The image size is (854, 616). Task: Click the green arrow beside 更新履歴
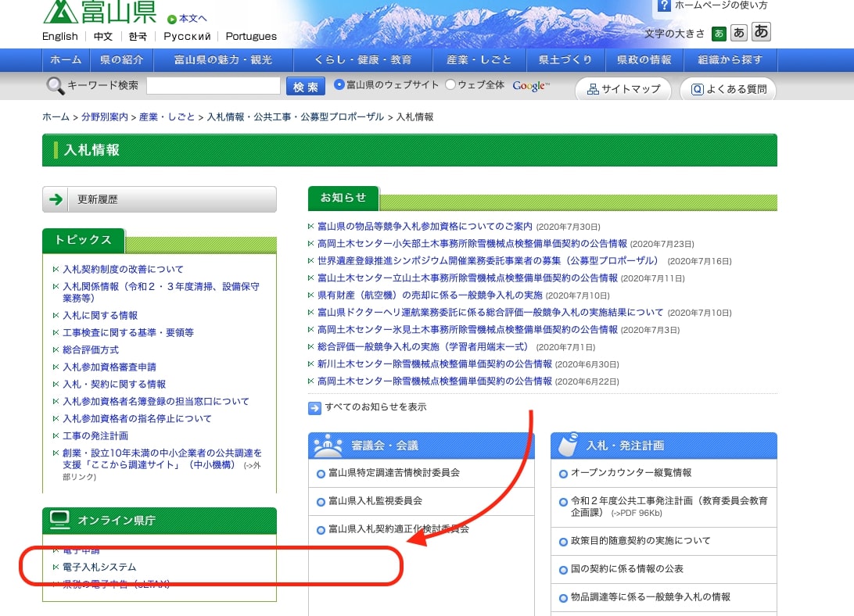coord(56,199)
